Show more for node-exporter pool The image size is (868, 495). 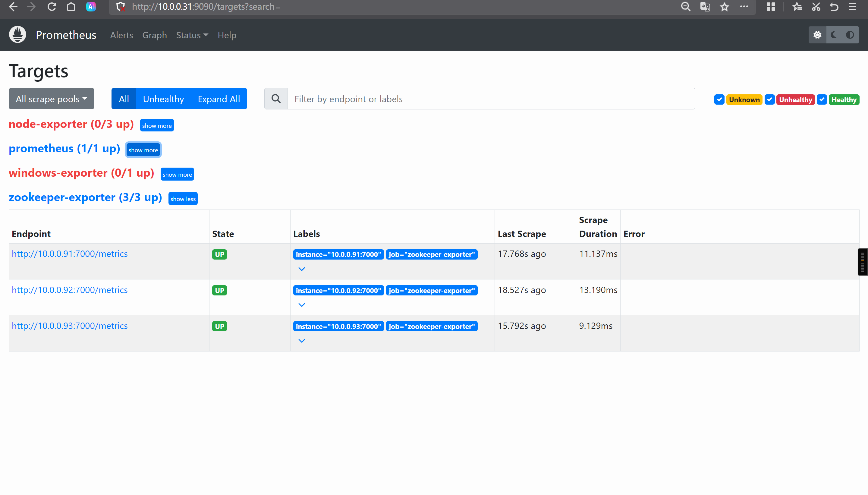[x=157, y=125]
